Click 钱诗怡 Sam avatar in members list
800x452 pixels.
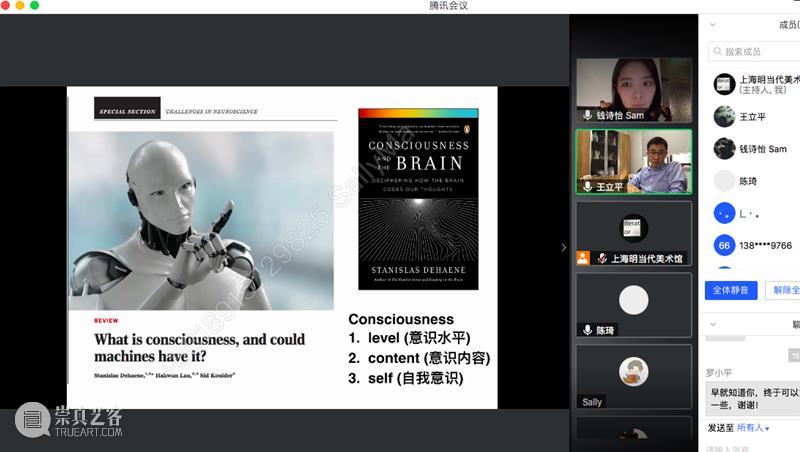pos(724,148)
